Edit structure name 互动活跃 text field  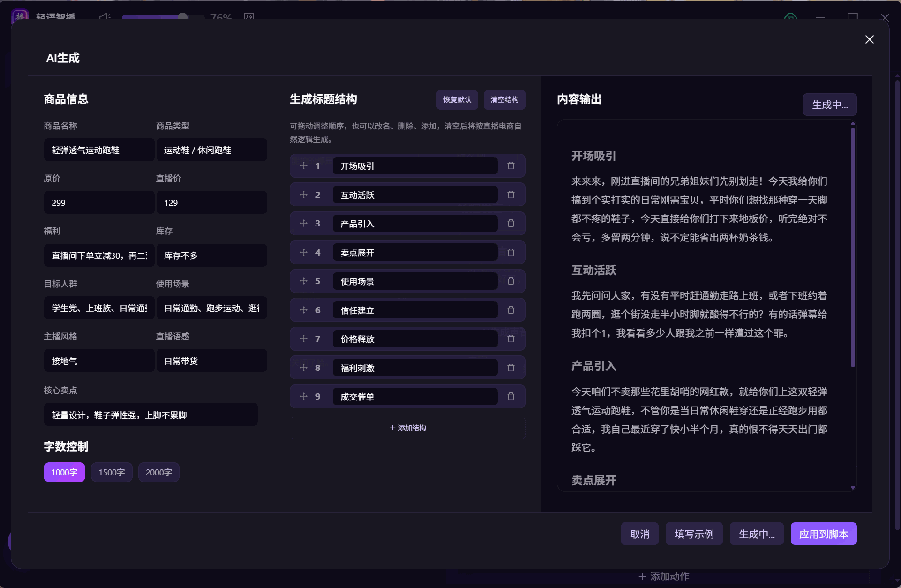point(415,195)
